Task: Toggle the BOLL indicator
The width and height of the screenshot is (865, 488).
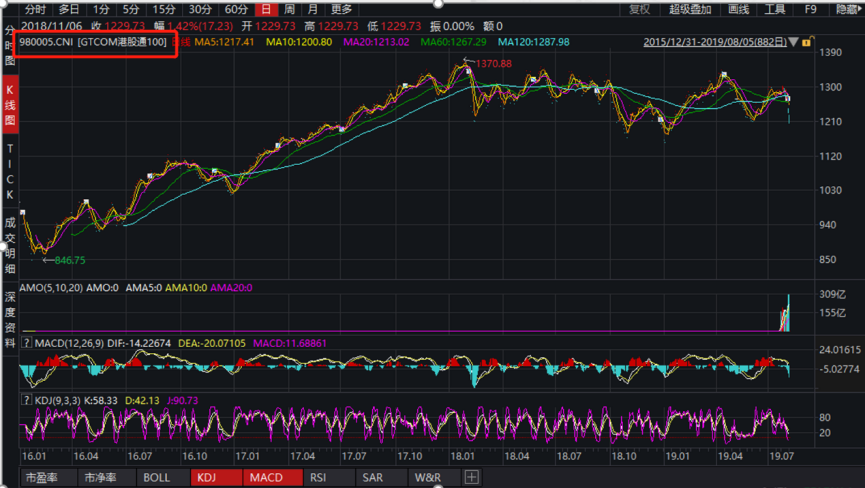Action: (157, 478)
